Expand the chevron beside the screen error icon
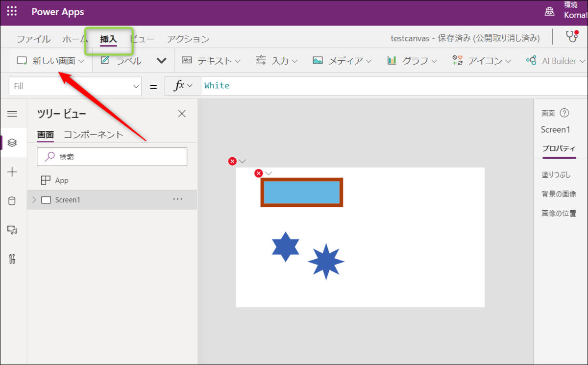This screenshot has width=588, height=365. coord(243,161)
